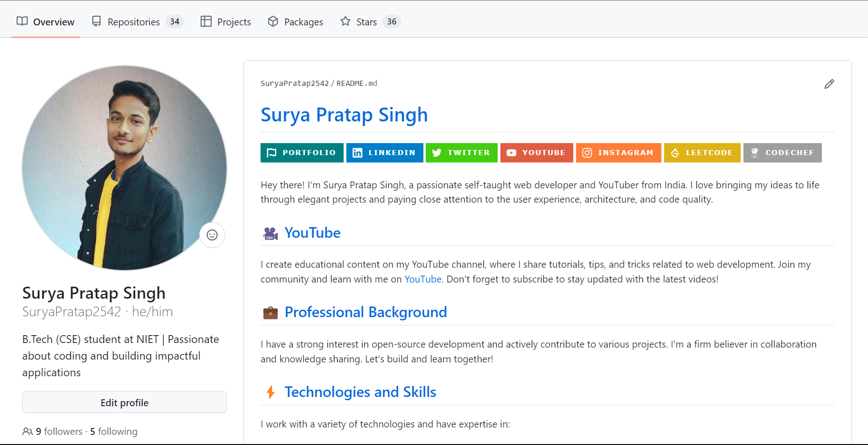Click the Repositories count 34 badge
This screenshot has height=445, width=868.
pos(175,22)
